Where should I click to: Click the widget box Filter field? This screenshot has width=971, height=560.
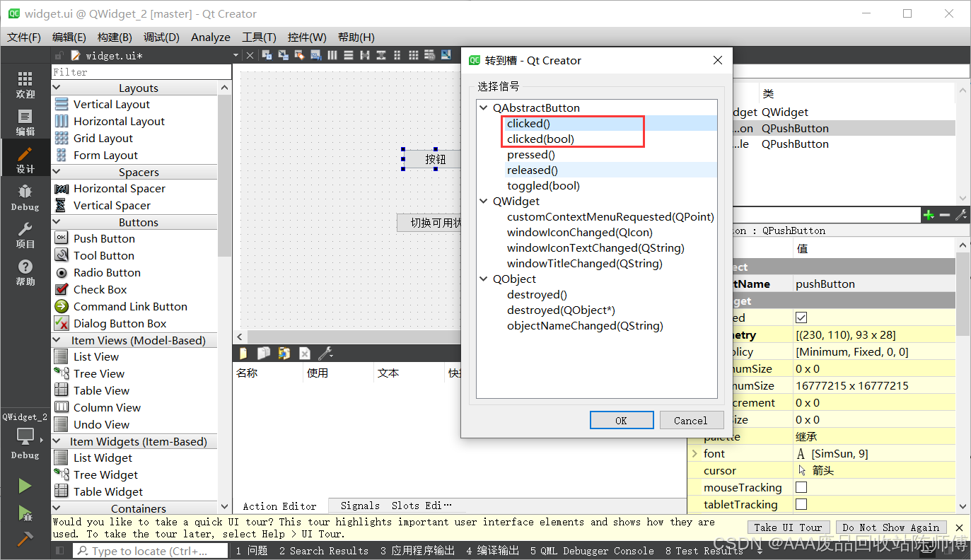[x=141, y=72]
